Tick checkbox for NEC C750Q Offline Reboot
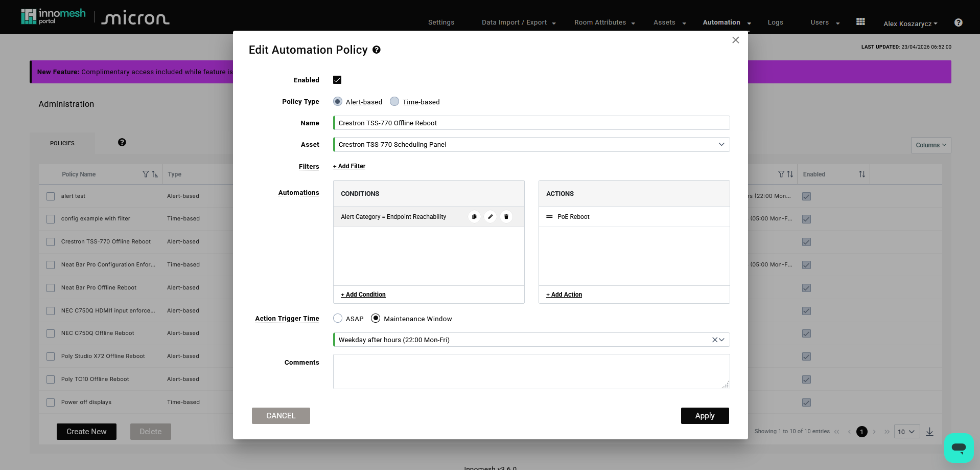This screenshot has height=470, width=980. pyautogui.click(x=51, y=333)
